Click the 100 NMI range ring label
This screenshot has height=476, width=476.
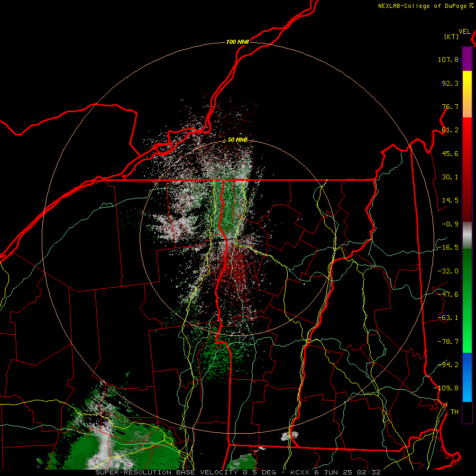click(237, 42)
